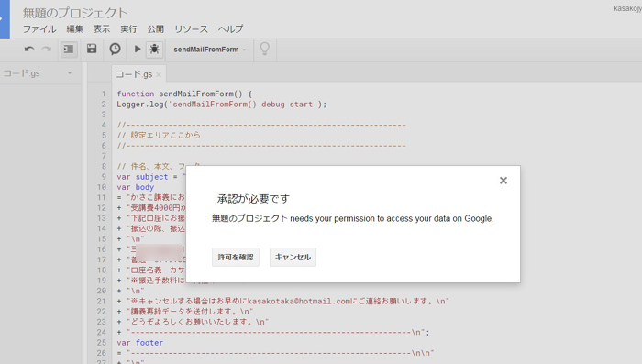Open the ファイル menu
The width and height of the screenshot is (642, 364).
(39, 29)
